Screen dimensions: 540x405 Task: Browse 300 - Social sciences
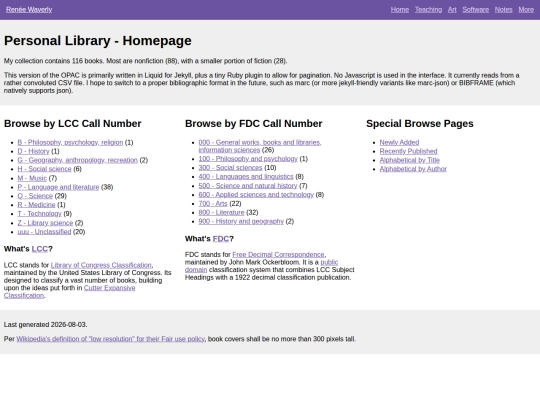[230, 168]
